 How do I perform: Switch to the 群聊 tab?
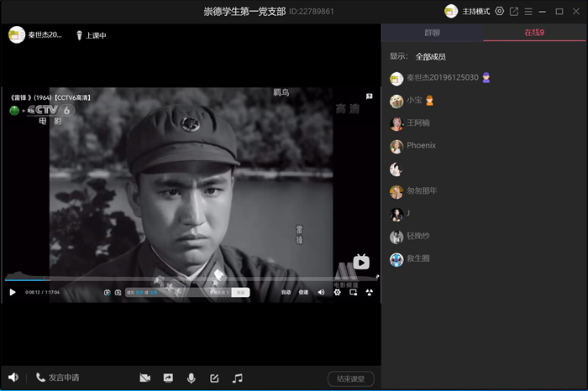pyautogui.click(x=432, y=33)
